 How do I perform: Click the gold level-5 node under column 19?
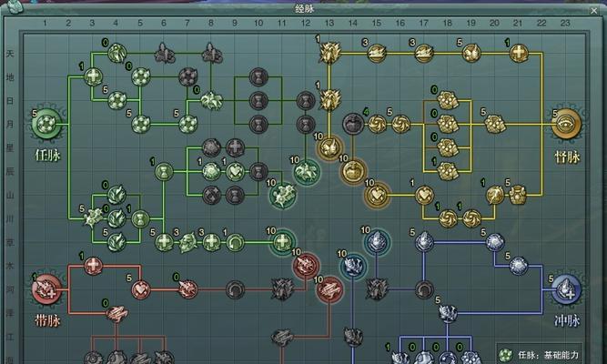tap(471, 53)
